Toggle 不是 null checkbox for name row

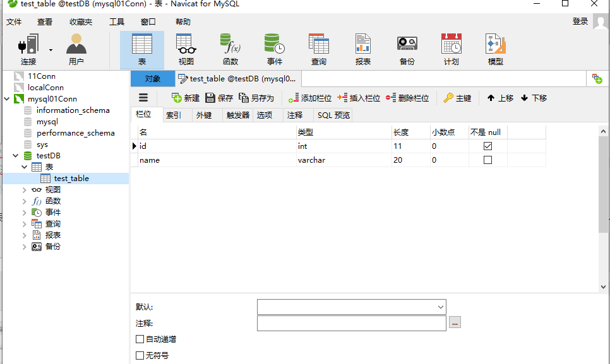coord(487,160)
